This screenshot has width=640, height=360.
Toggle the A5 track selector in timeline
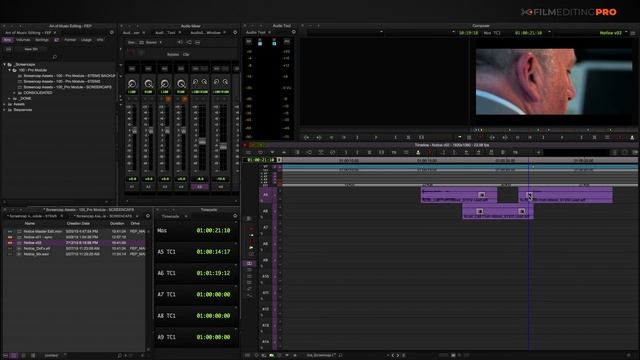tap(266, 195)
